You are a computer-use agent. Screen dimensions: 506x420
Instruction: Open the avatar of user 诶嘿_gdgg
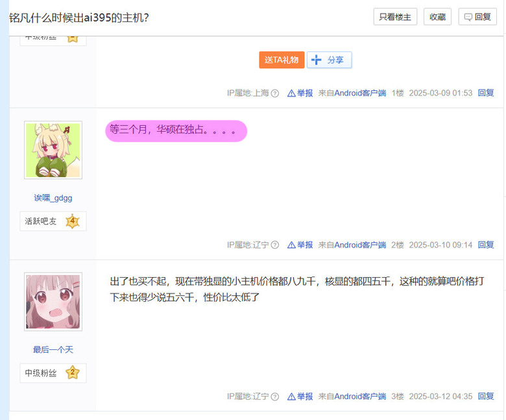pyautogui.click(x=53, y=150)
